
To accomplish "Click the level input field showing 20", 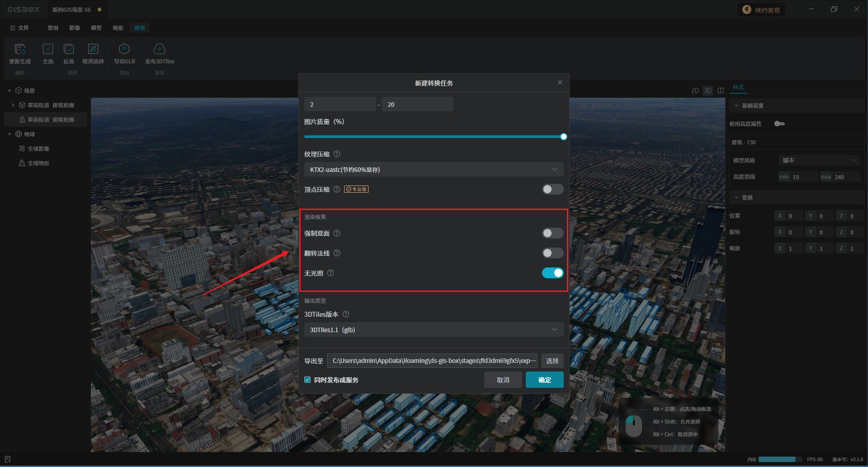I will (417, 105).
